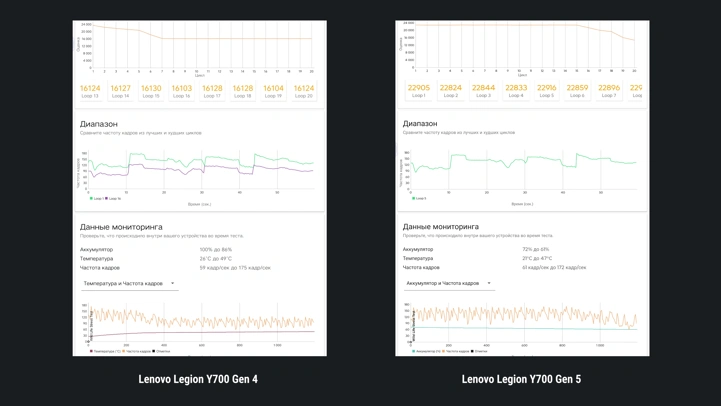
Task: Toggle green Loop 1 legend in Gen 4 range chart
Action: [x=97, y=199]
